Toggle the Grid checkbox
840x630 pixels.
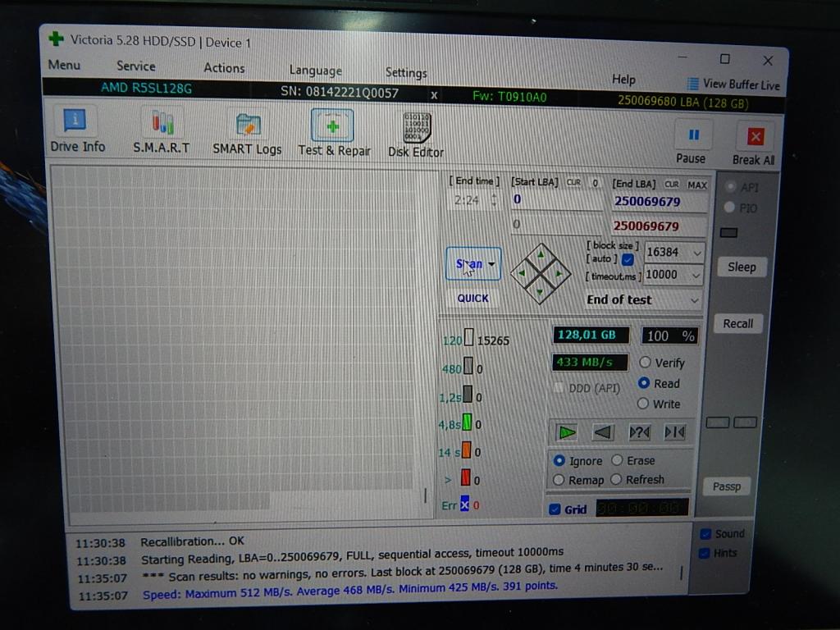tap(555, 509)
